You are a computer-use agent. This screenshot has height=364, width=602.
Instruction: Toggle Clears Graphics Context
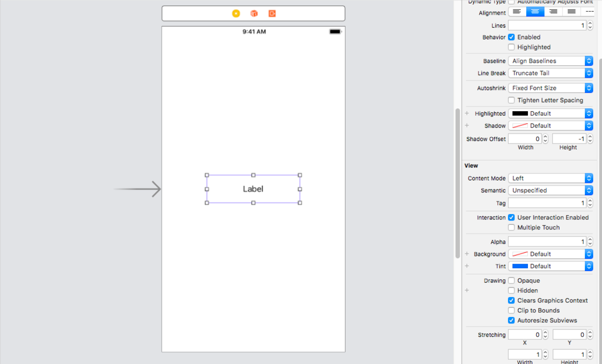tap(511, 300)
